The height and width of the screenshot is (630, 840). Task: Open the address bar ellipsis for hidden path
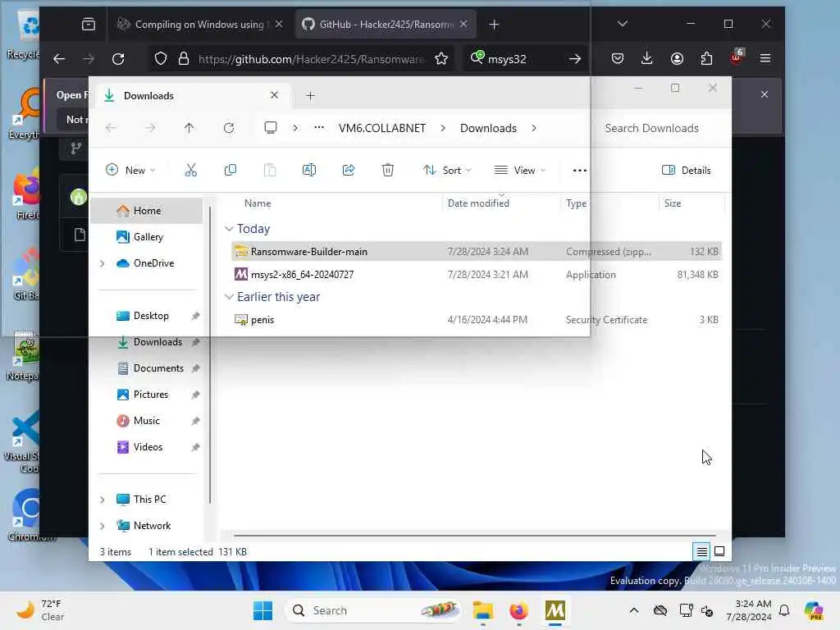tap(319, 127)
